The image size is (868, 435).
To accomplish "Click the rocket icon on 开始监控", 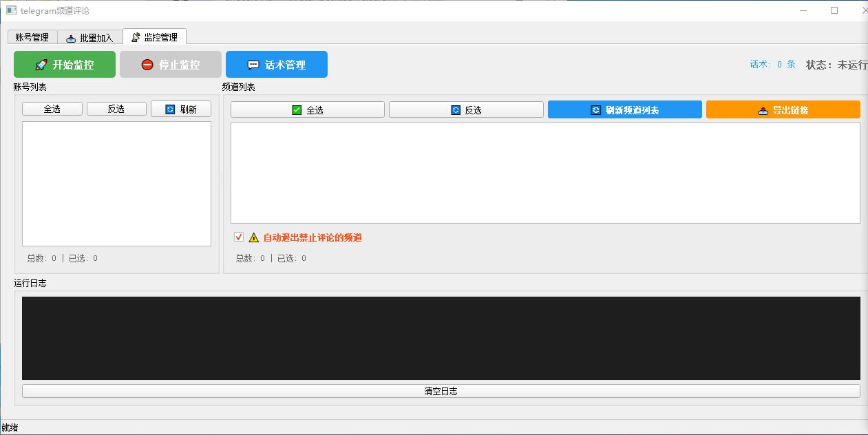I will click(x=41, y=65).
